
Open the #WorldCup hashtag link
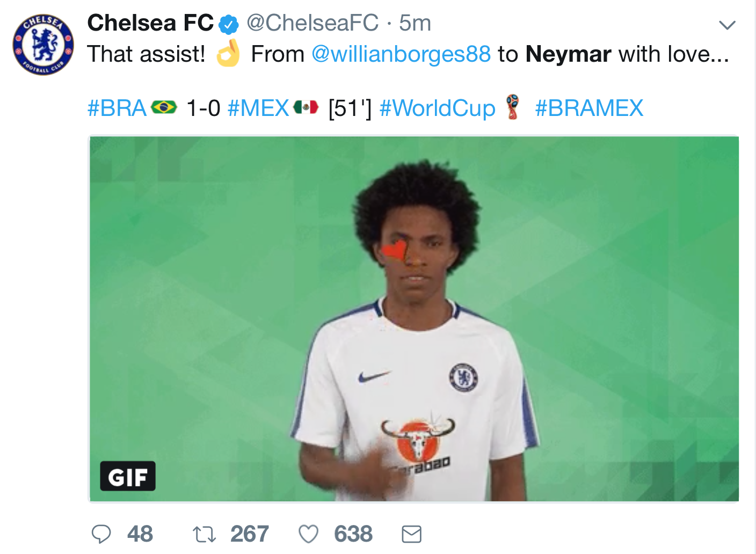point(437,108)
